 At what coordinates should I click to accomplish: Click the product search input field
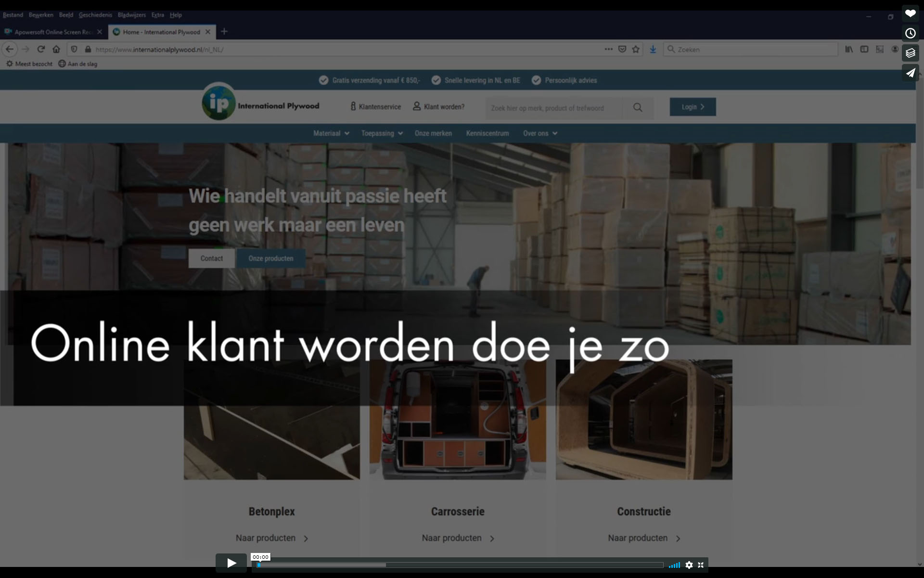(553, 108)
